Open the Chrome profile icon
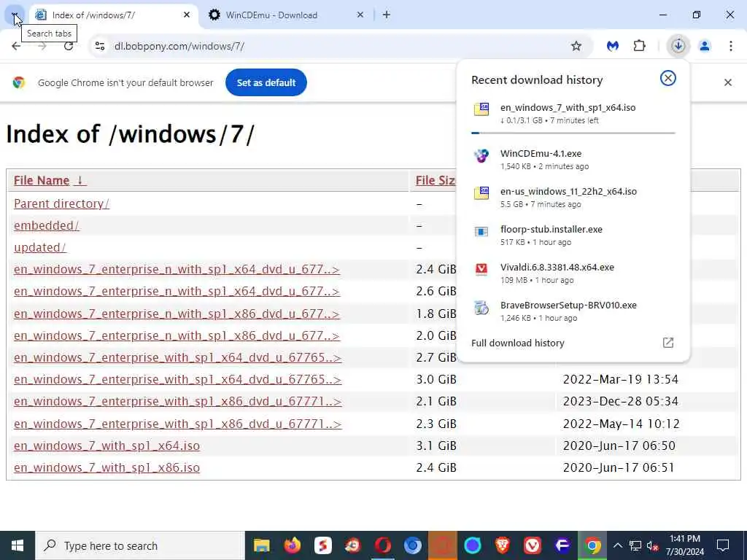Screen dimensions: 747x560 (705, 46)
